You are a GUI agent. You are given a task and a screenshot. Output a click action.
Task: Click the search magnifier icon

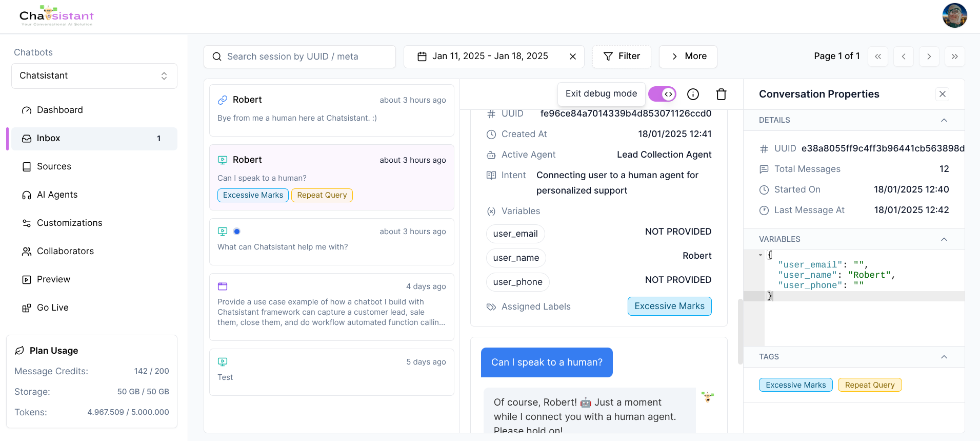coord(217,56)
